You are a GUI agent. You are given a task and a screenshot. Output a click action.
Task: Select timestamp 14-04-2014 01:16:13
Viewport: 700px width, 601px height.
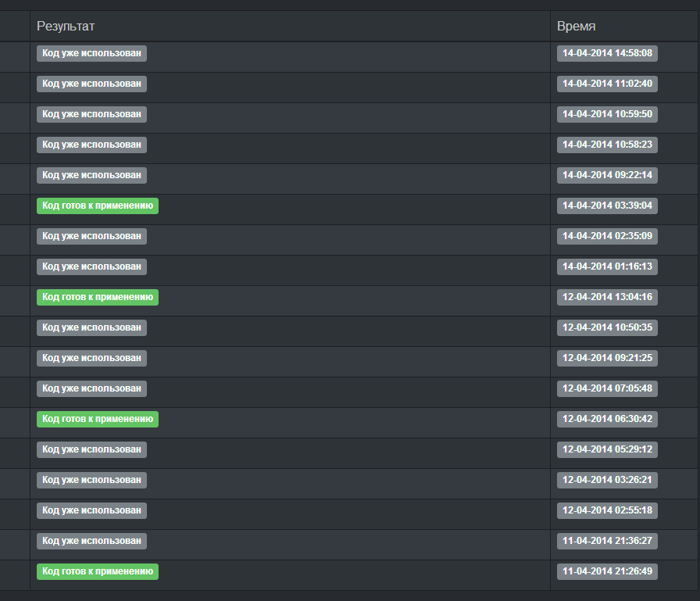pyautogui.click(x=607, y=267)
